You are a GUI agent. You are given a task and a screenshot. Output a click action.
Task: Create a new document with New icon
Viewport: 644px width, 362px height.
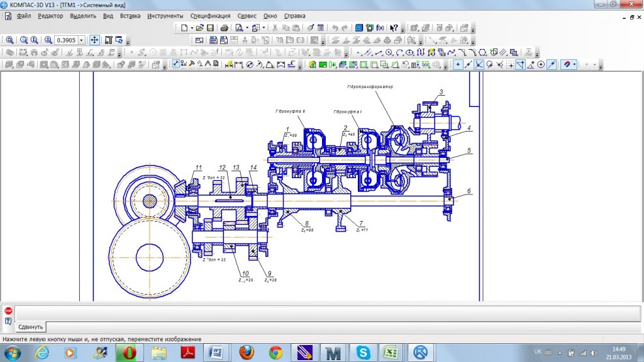[x=184, y=28]
